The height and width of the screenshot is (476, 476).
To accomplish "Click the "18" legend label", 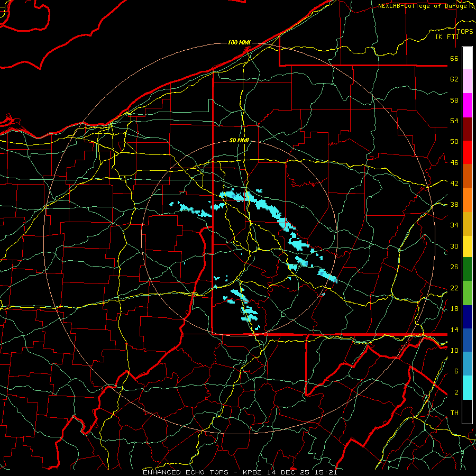I will [x=454, y=309].
